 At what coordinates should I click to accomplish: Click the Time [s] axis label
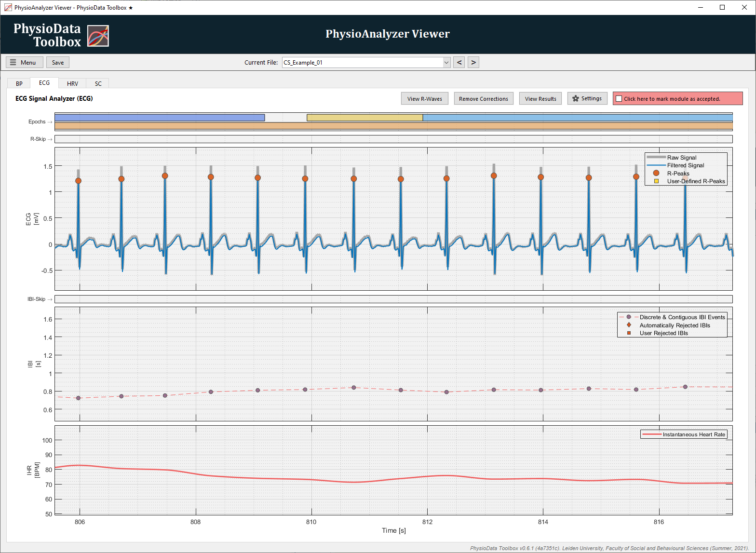[394, 530]
